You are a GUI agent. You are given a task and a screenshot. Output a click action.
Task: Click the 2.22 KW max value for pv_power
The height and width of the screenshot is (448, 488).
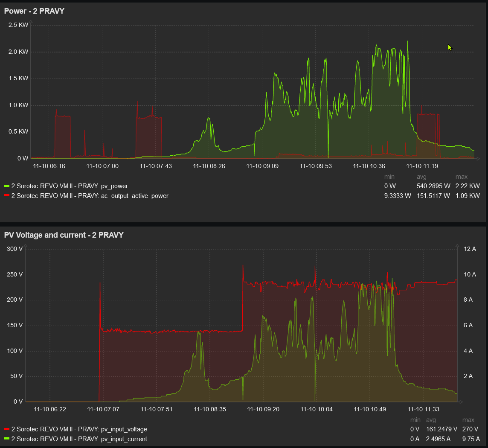click(467, 186)
